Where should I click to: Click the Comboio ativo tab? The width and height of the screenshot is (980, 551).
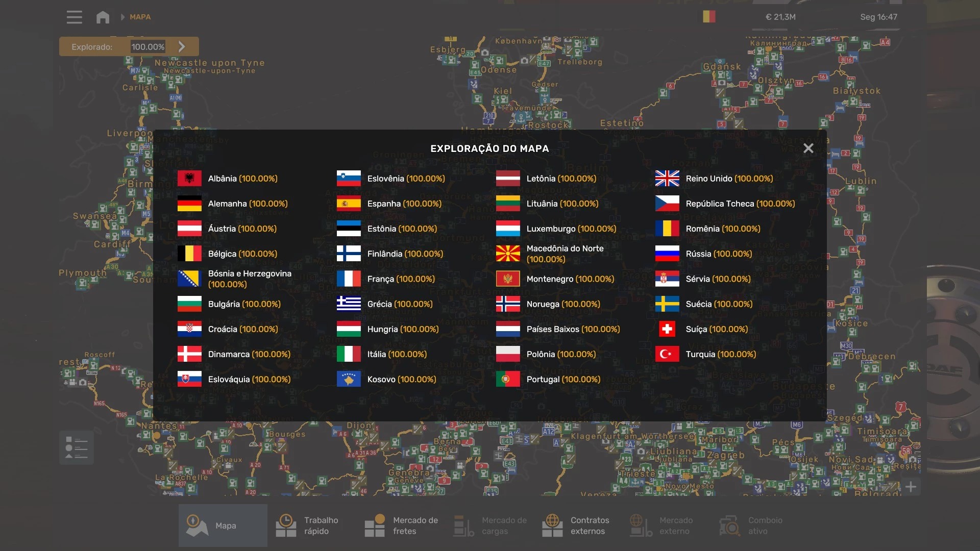click(755, 525)
